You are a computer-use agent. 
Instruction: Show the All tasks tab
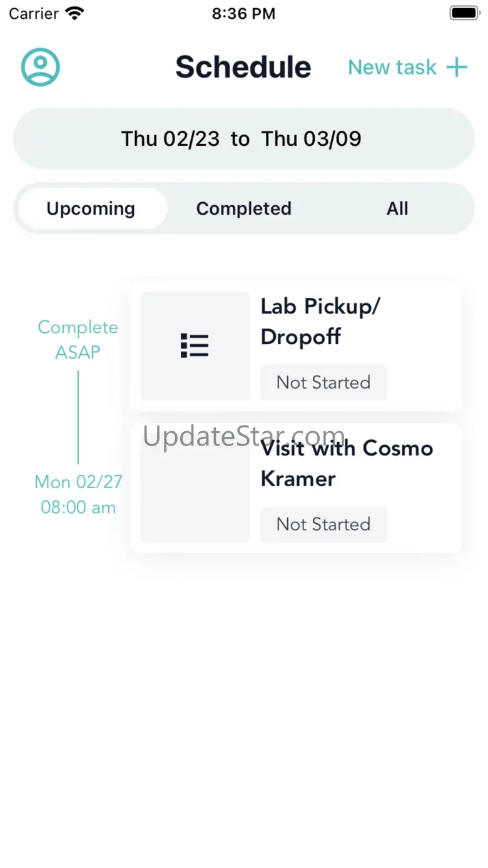397,208
